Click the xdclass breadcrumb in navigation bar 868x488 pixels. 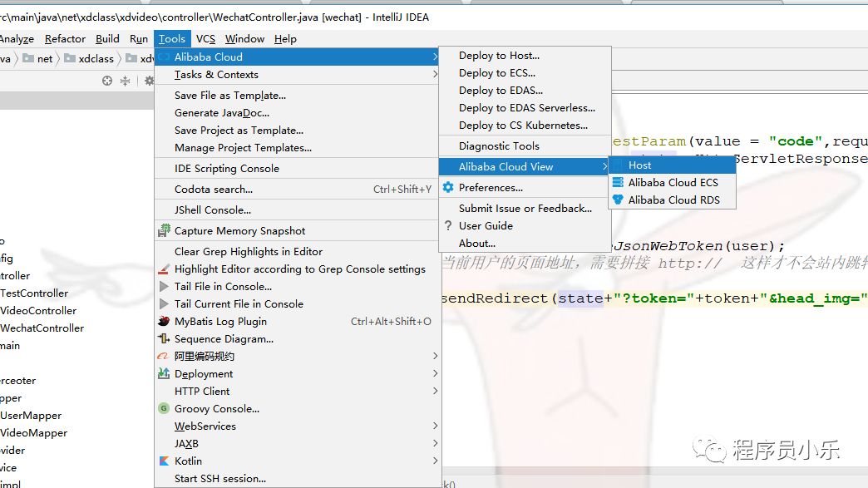96,59
